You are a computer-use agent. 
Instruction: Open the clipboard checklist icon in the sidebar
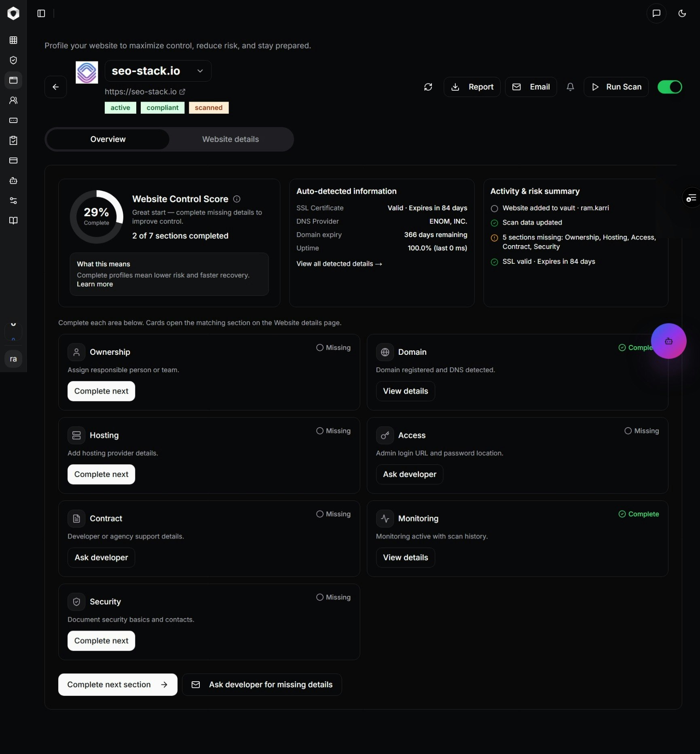pos(13,140)
